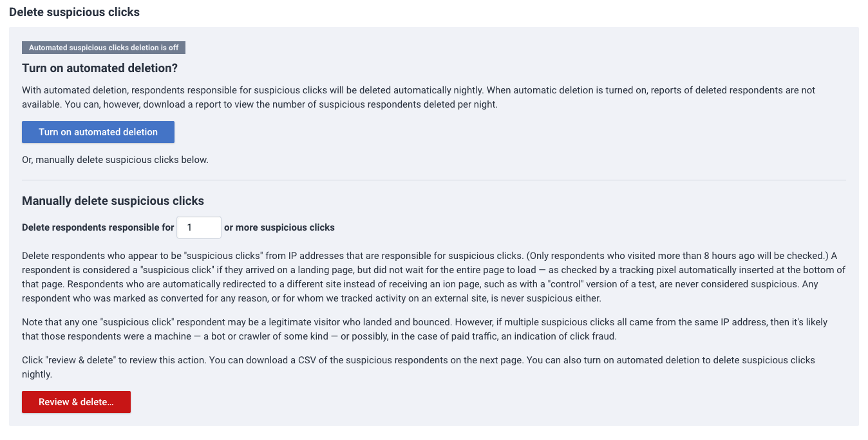The width and height of the screenshot is (868, 440).
Task: Click the paragraph starting 'With automated deletion'
Action: pyautogui.click(x=419, y=97)
